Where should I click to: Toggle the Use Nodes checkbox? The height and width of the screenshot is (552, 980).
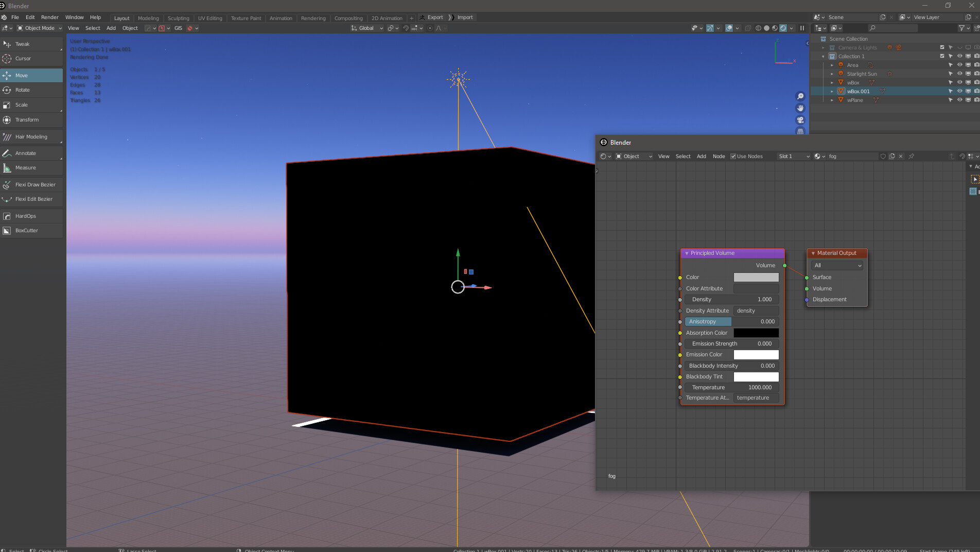(733, 156)
